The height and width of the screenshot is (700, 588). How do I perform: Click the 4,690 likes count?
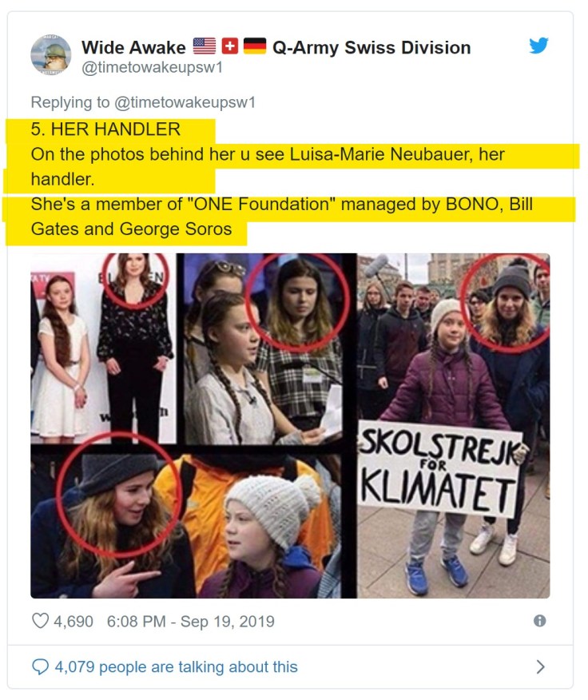point(73,621)
